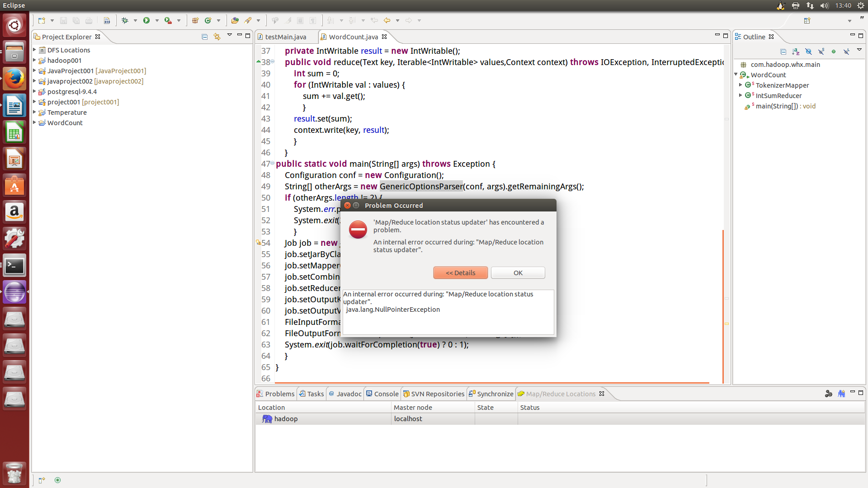Click the Open Type folder icon
The width and height of the screenshot is (868, 488).
[235, 20]
